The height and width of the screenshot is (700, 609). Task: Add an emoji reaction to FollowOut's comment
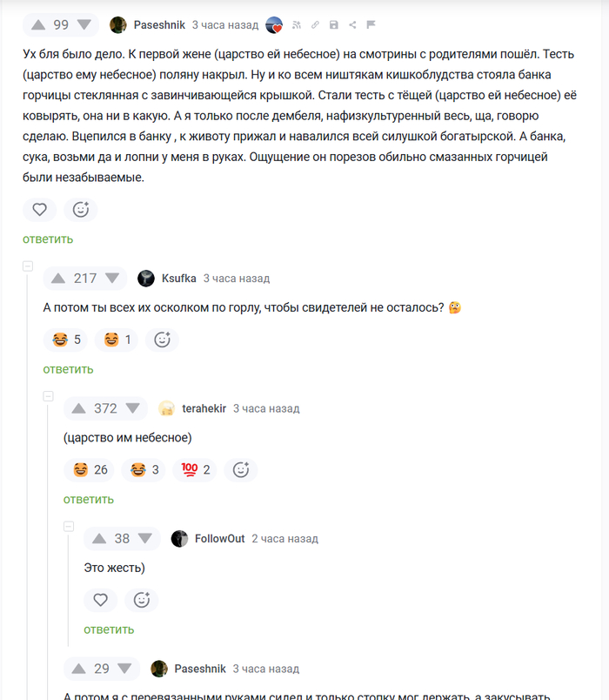(142, 600)
